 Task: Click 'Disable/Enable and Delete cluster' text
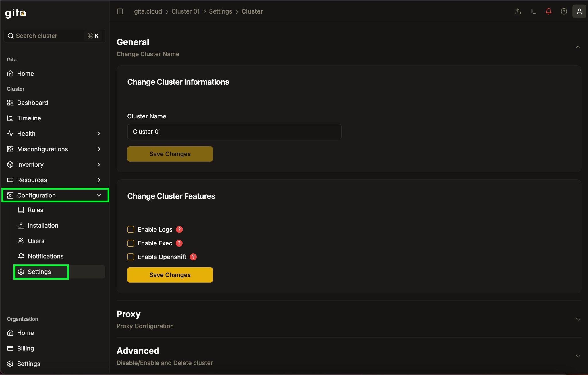click(165, 363)
